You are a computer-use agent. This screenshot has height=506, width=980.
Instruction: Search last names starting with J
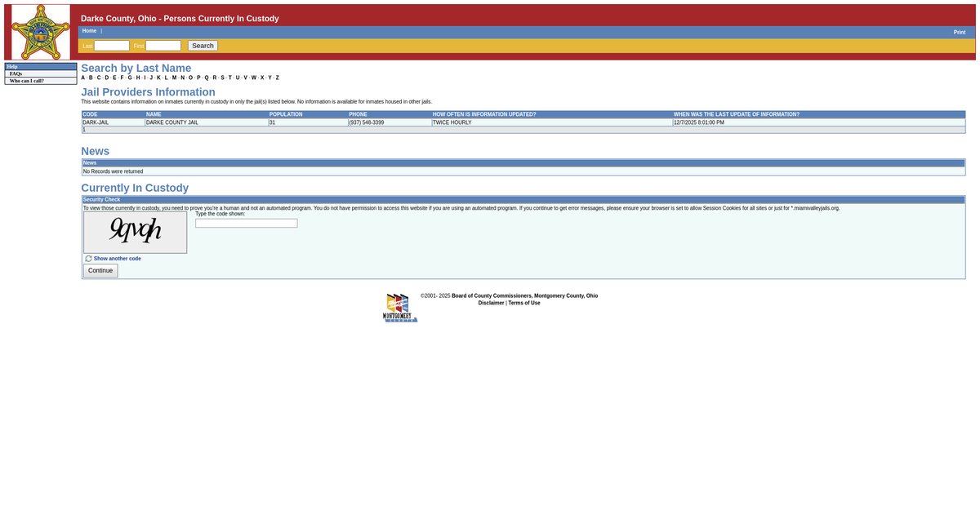(151, 78)
